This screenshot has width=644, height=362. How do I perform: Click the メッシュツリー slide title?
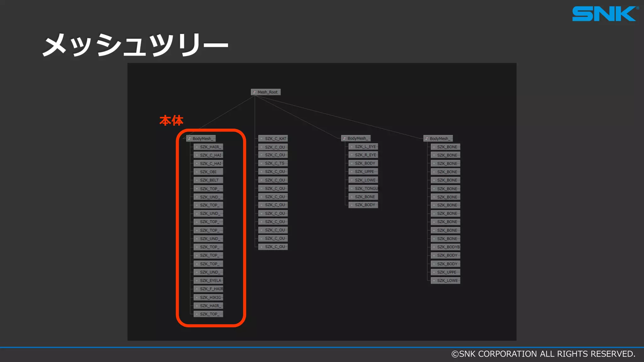point(136,45)
